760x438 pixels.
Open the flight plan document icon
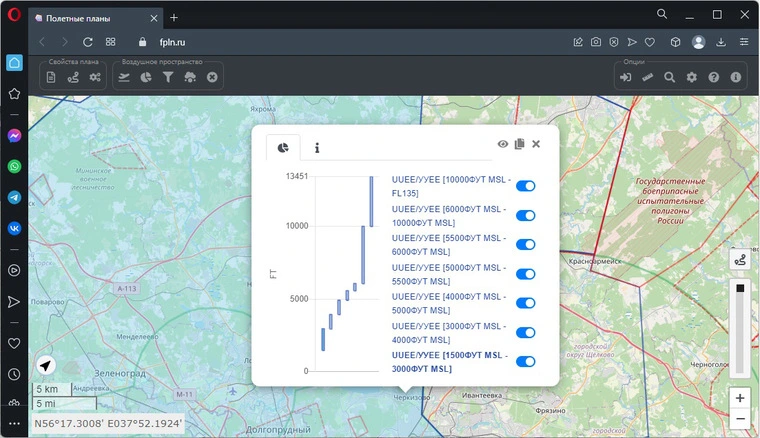click(x=51, y=77)
